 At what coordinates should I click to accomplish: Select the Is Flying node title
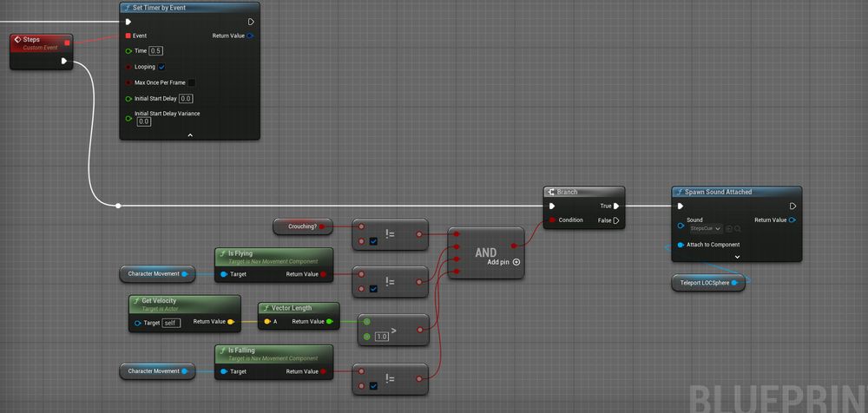tap(240, 253)
